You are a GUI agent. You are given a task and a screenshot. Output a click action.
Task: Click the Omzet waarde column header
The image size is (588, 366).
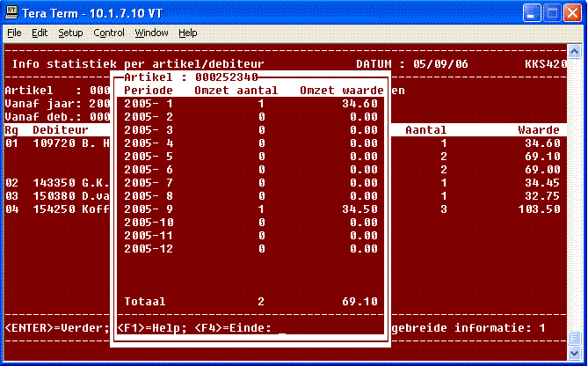coord(339,90)
